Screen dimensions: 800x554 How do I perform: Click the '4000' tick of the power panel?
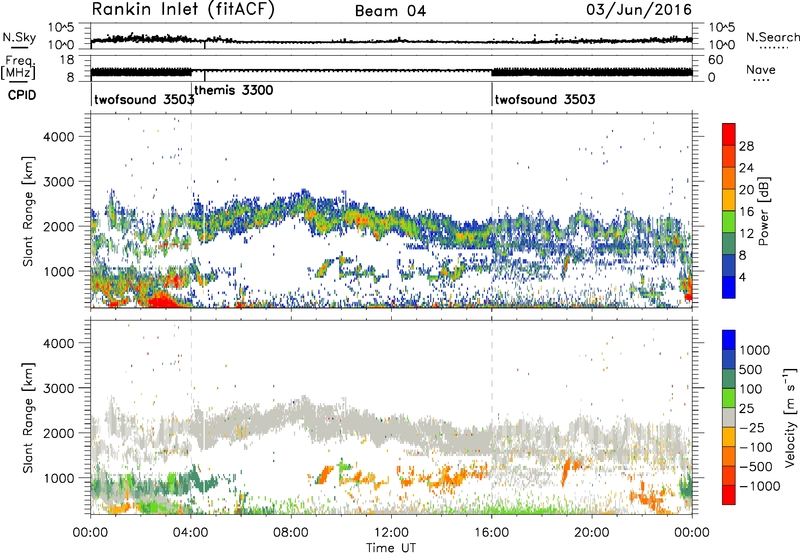(58, 137)
